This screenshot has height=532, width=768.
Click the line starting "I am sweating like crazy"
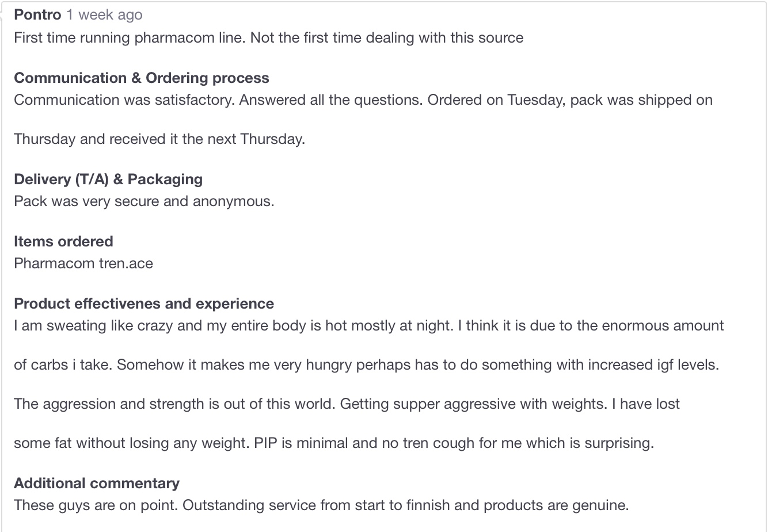(x=368, y=326)
